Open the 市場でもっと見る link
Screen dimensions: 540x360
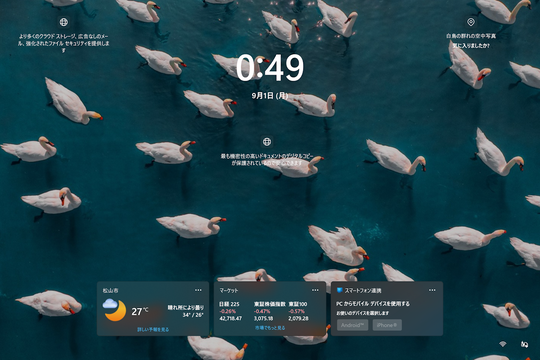pyautogui.click(x=270, y=328)
